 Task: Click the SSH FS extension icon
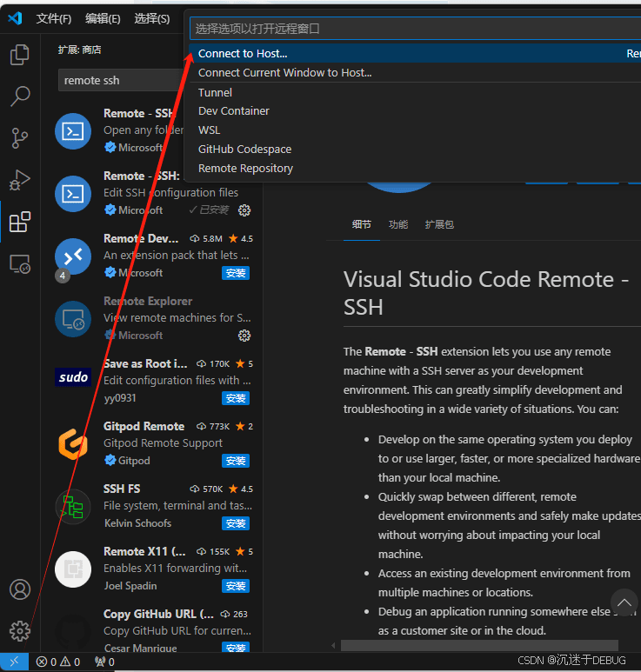click(x=73, y=507)
